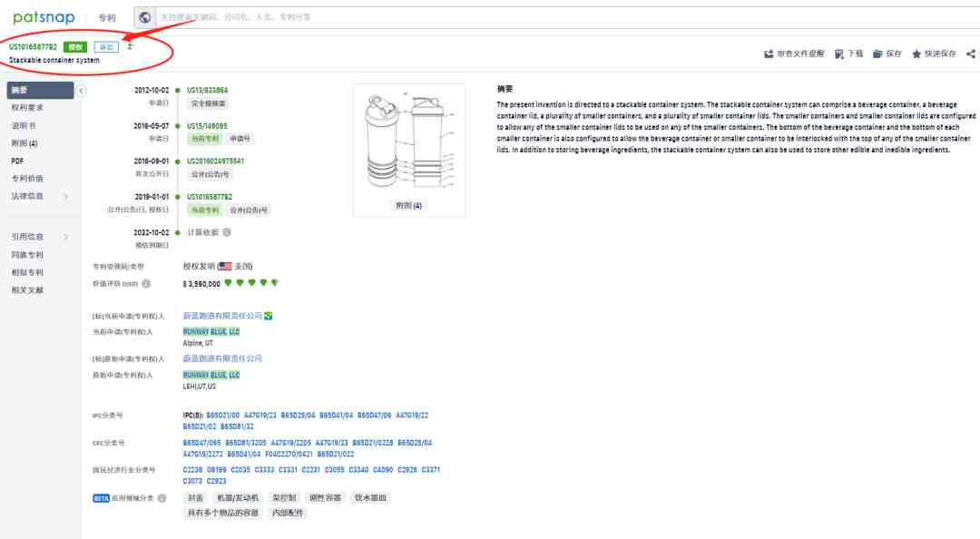Click the review file alert icon
Image resolution: width=980 pixels, height=539 pixels.
click(x=769, y=54)
